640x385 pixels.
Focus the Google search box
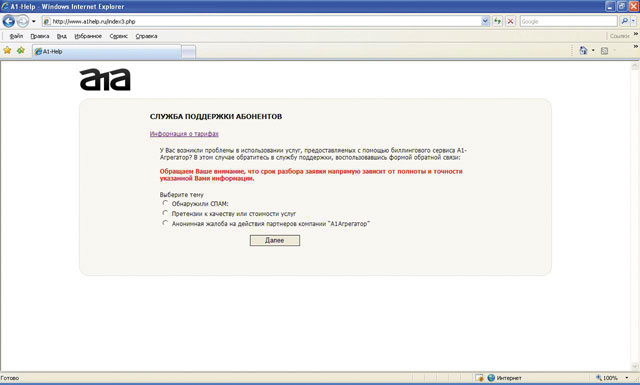tap(568, 21)
